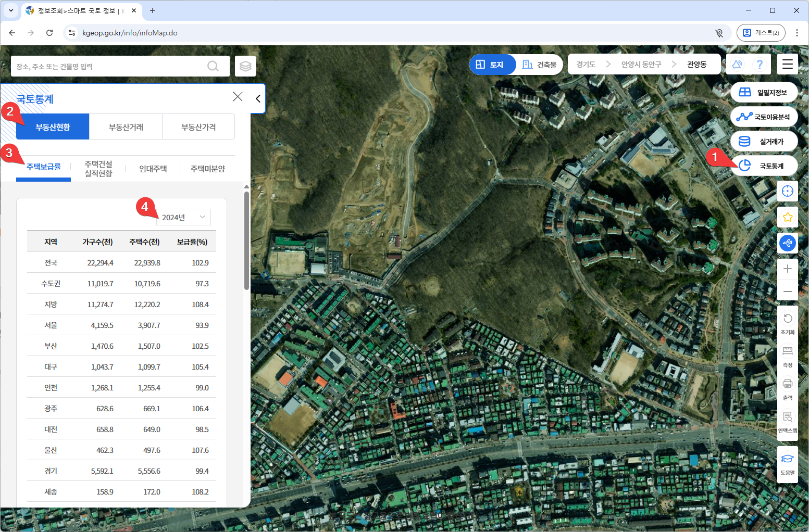Click the 실거래가 button

coord(764,141)
